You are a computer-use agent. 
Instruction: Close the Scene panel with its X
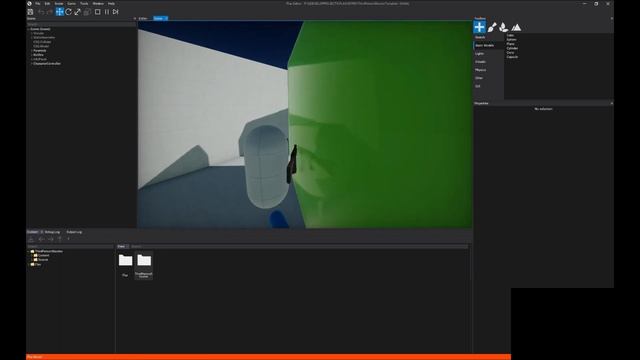pos(135,18)
